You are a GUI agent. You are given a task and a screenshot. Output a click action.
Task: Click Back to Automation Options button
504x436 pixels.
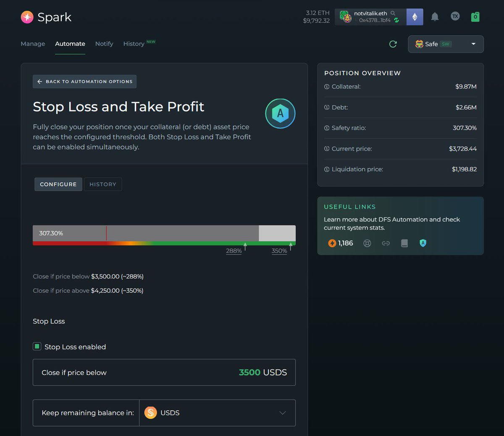click(x=84, y=82)
